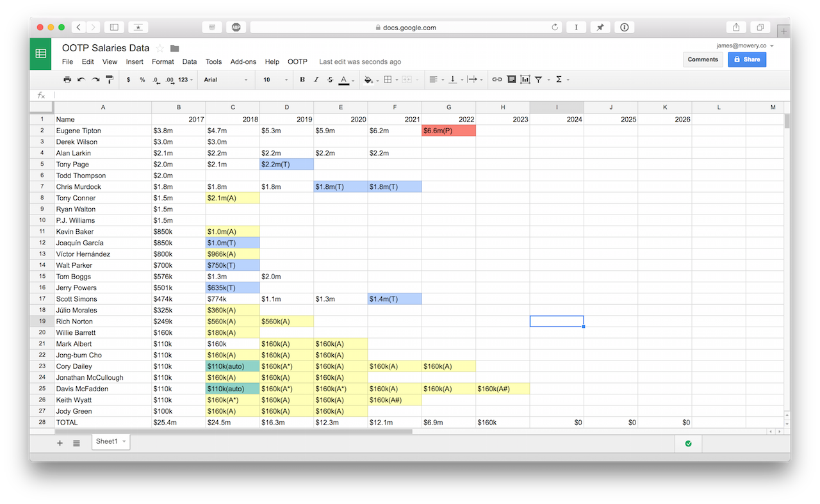
Task: Insert a comment using the toolbar icon
Action: click(x=511, y=79)
